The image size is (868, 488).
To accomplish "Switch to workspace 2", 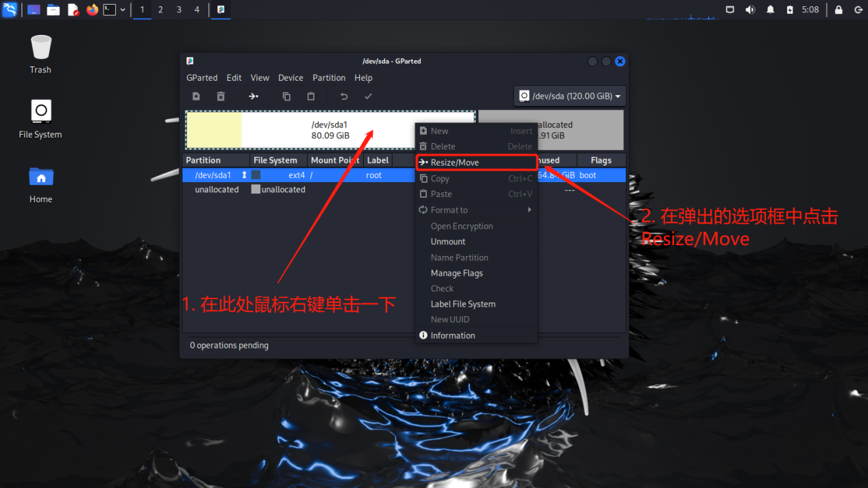I will coord(160,10).
